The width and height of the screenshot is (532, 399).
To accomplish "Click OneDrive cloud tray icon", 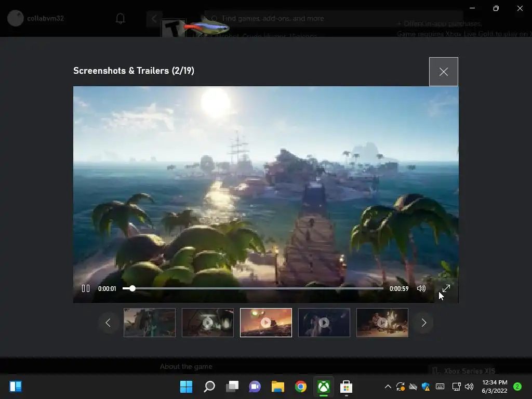I will pos(413,387).
